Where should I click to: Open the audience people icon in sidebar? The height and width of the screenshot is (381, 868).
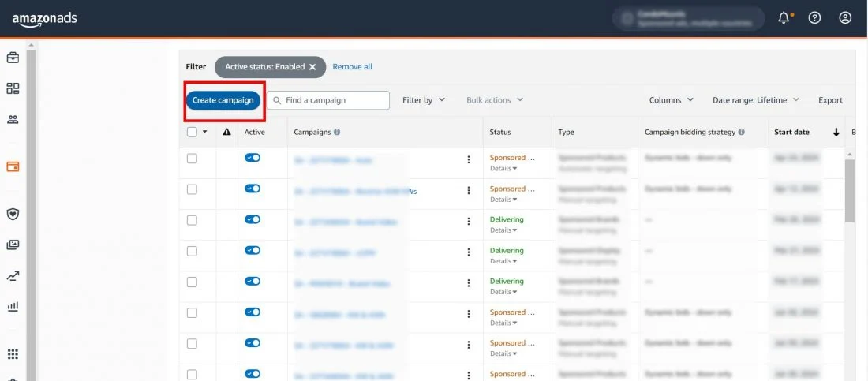(x=13, y=120)
